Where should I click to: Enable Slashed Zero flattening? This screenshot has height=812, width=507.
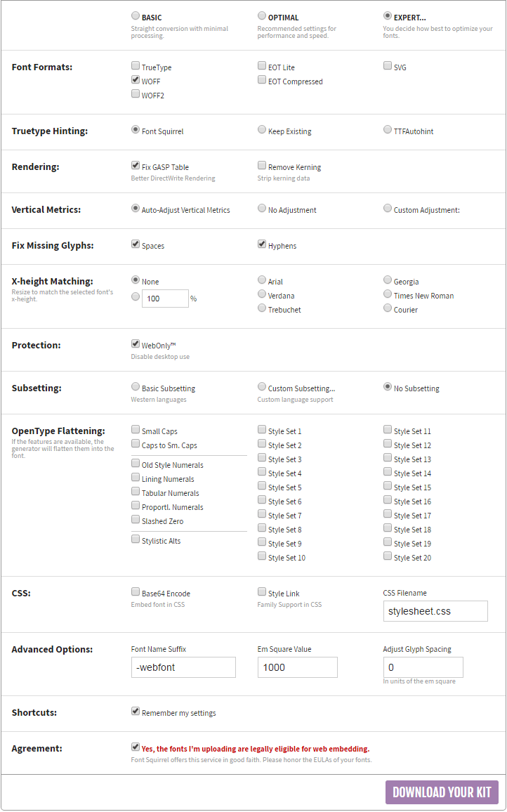click(x=135, y=519)
